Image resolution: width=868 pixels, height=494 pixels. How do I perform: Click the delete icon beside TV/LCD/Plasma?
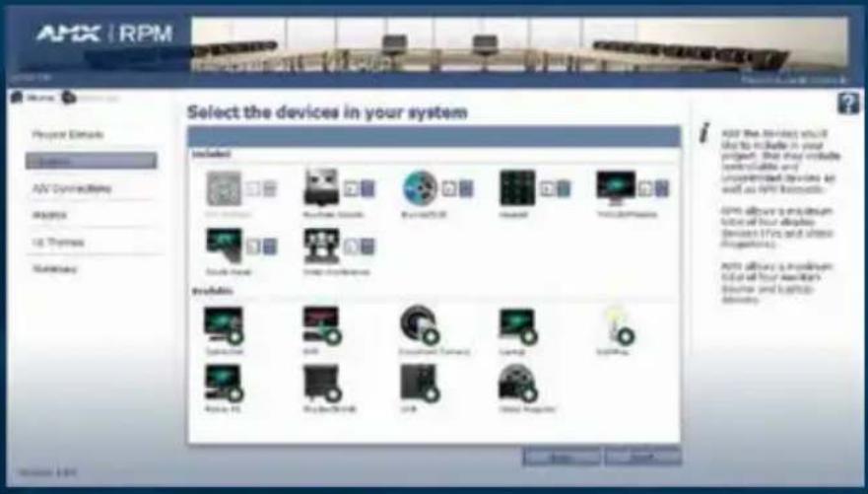click(661, 189)
